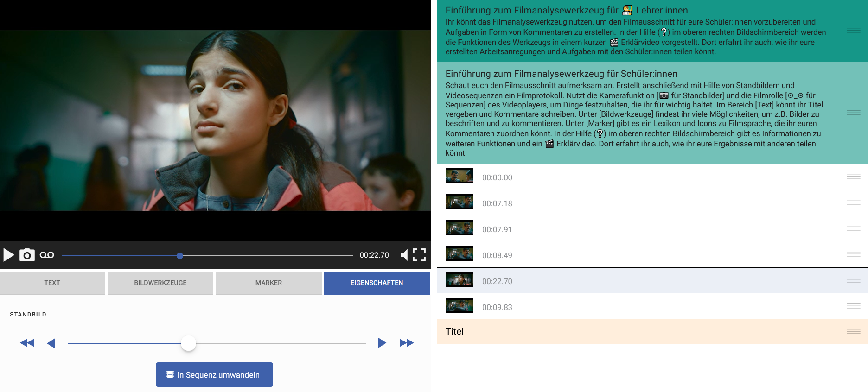Switch to the Bildwerkzeuge tab
Image resolution: width=868 pixels, height=392 pixels.
tap(160, 283)
